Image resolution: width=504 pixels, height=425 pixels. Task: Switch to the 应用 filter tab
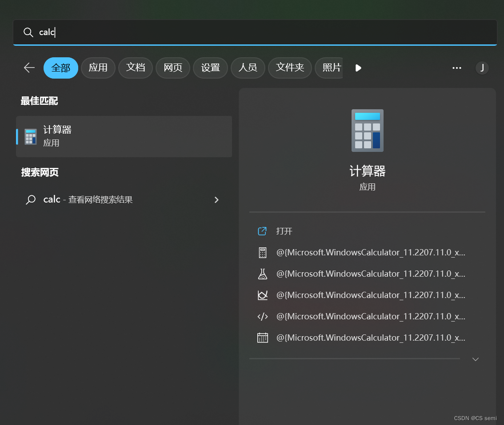click(x=98, y=68)
